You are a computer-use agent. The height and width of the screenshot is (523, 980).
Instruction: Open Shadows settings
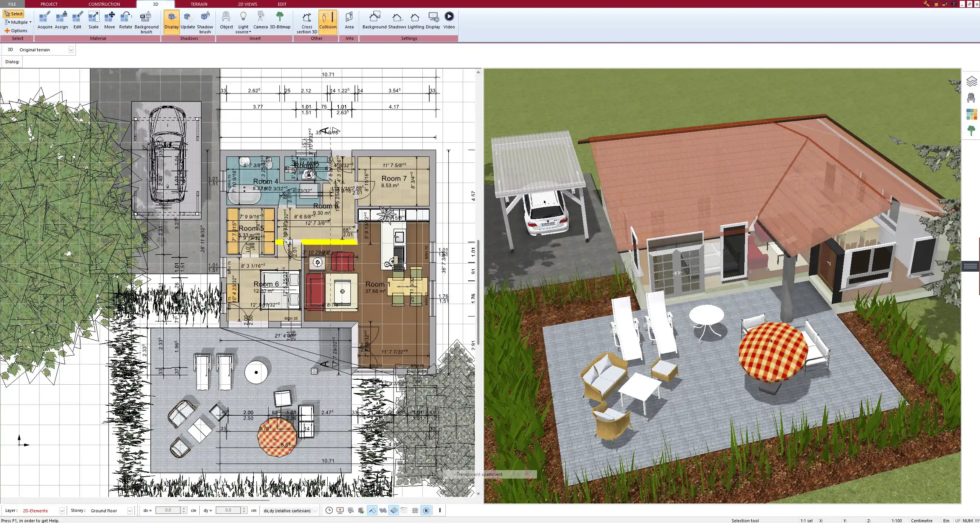click(397, 20)
